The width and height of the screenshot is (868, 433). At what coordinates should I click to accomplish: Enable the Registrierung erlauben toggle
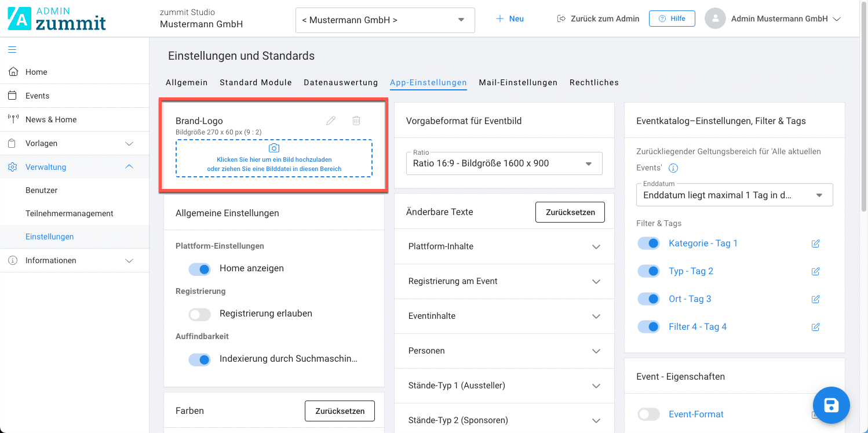pos(199,314)
